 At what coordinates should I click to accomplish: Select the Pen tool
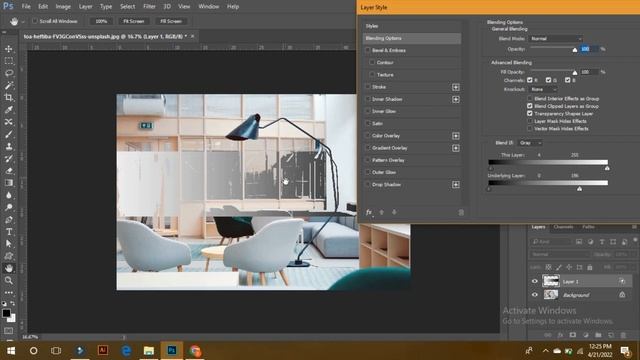9,220
